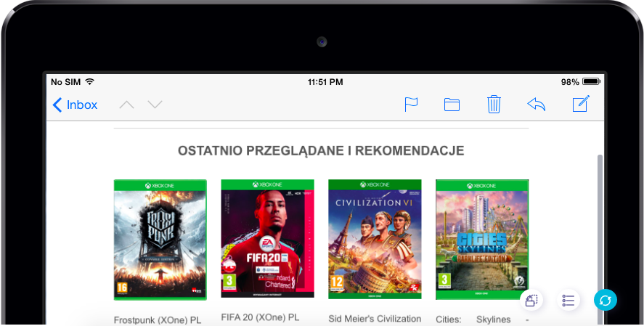Flag this email message
Viewport: 644px width, 326px height.
tap(411, 105)
